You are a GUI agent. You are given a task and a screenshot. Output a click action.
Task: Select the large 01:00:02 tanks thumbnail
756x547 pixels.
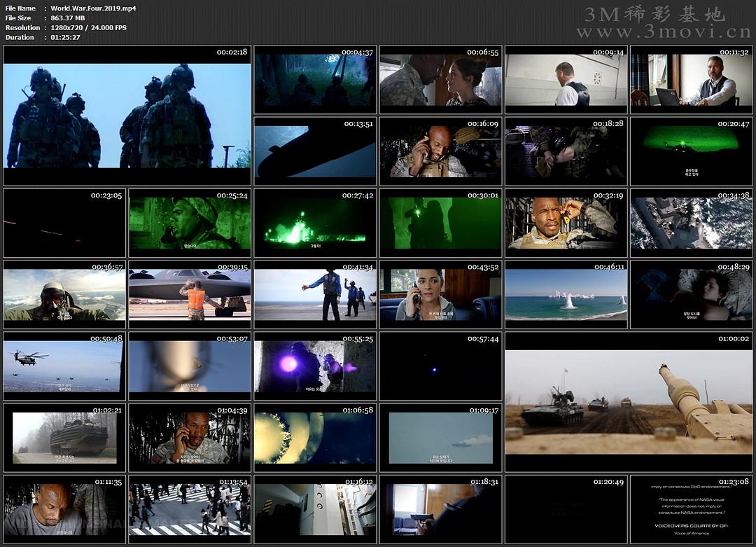click(628, 403)
